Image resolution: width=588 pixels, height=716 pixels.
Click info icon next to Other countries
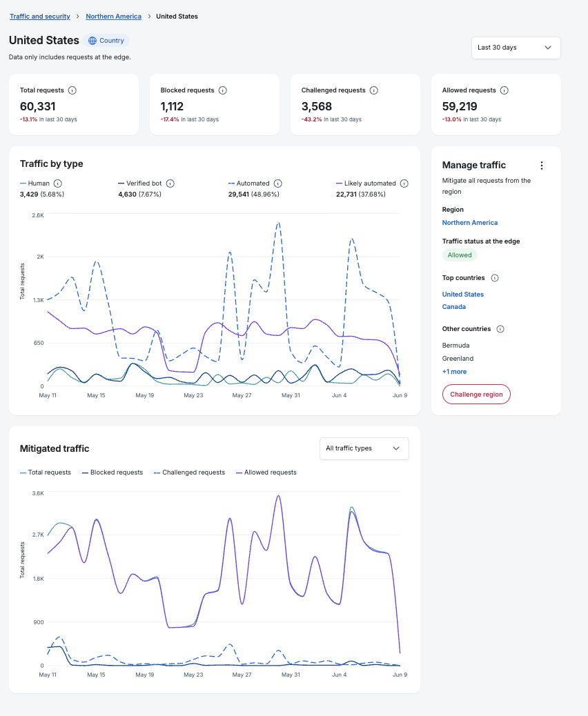(500, 329)
